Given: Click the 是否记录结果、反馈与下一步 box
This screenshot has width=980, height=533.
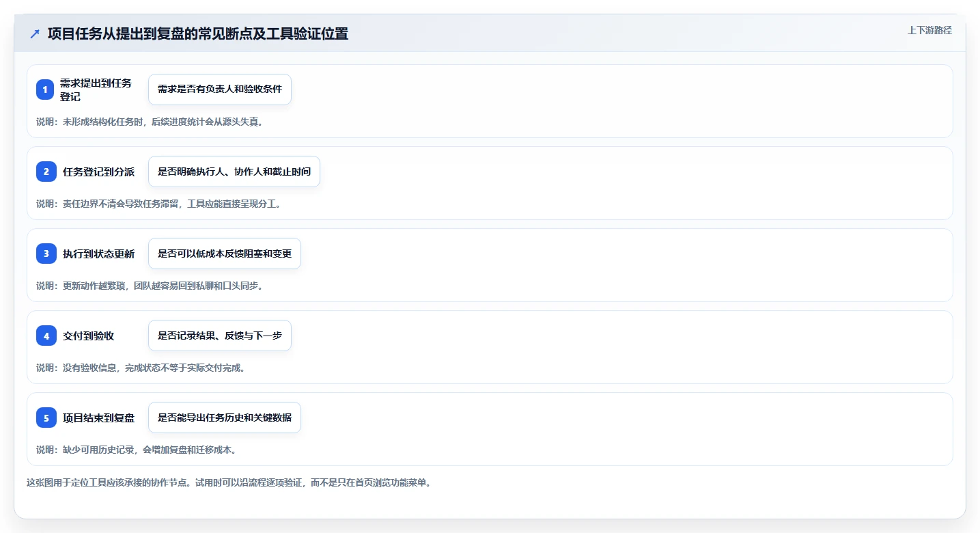Looking at the screenshot, I should click(220, 336).
